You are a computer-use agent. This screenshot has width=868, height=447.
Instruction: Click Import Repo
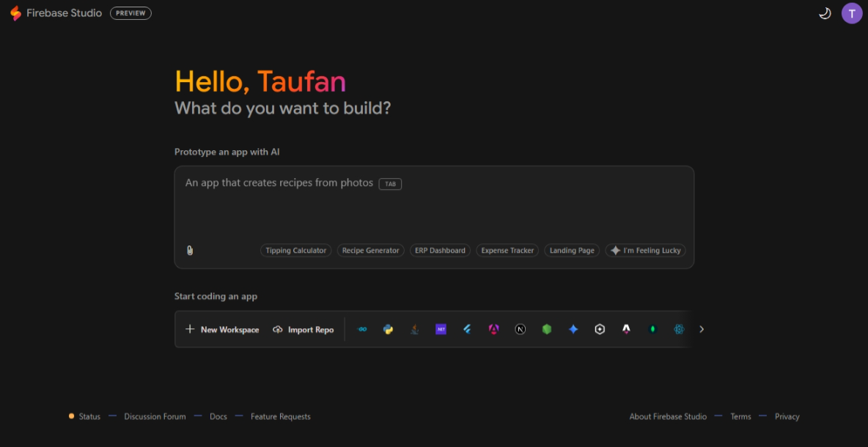tap(303, 330)
